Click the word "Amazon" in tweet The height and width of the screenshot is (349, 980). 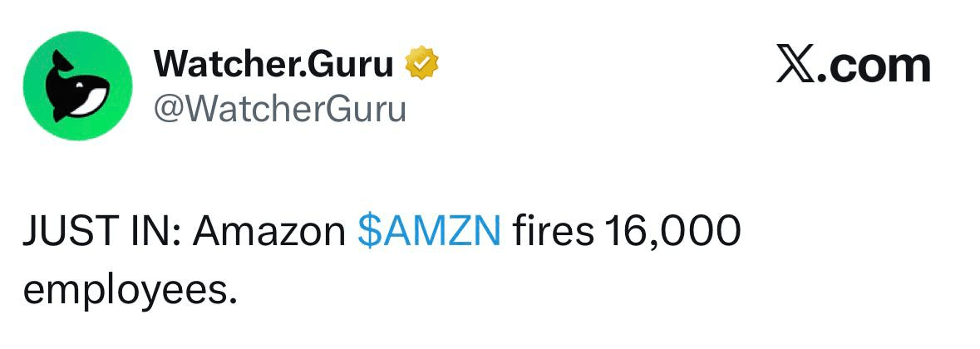[269, 231]
